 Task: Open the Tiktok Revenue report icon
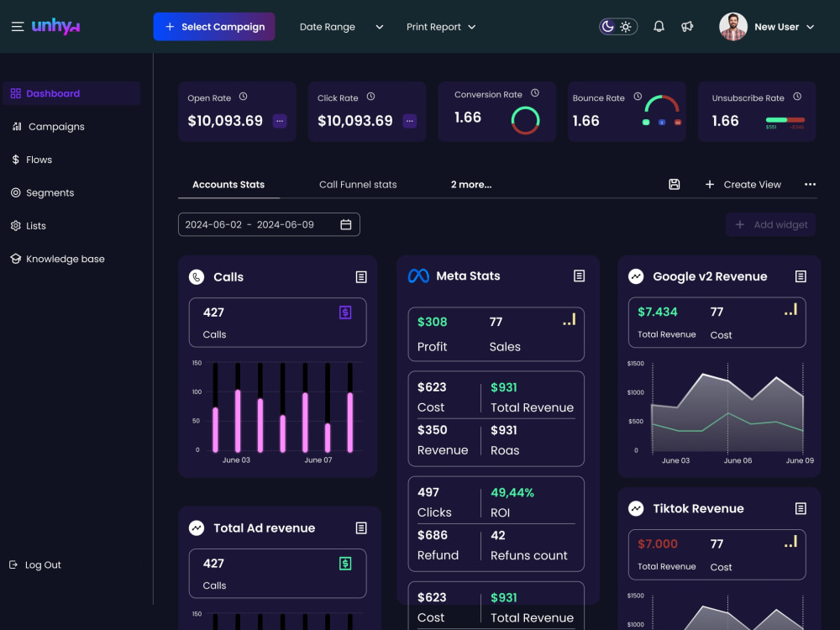coord(801,508)
